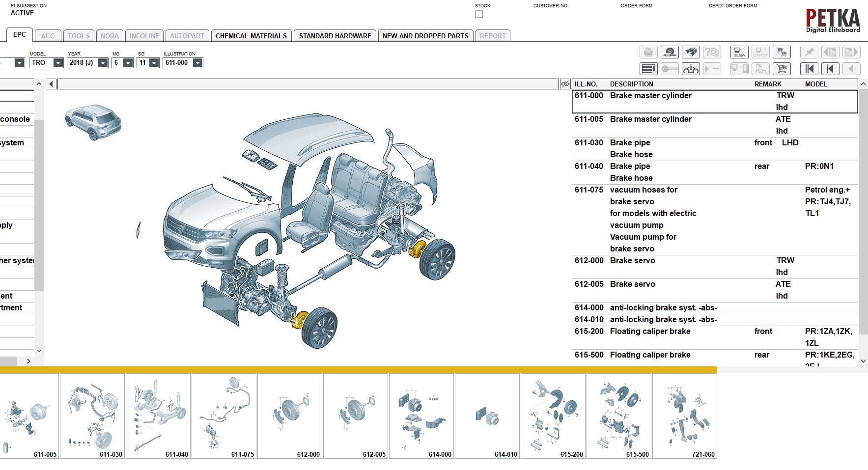This screenshot has width=868, height=470.
Task: Switch to the CHEMICAL MATERIALS tab
Action: coord(251,36)
